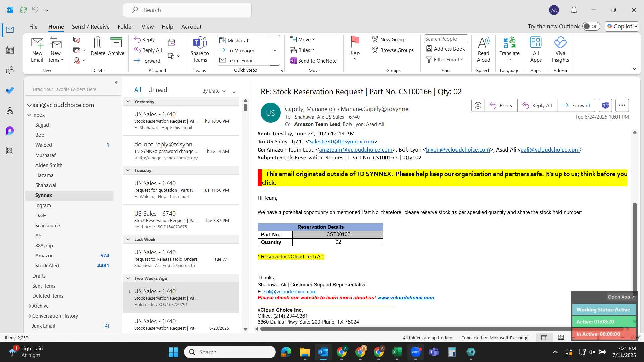Screen dimensions: 644x362
Task: Switch to the Folder tab
Action: [125, 27]
